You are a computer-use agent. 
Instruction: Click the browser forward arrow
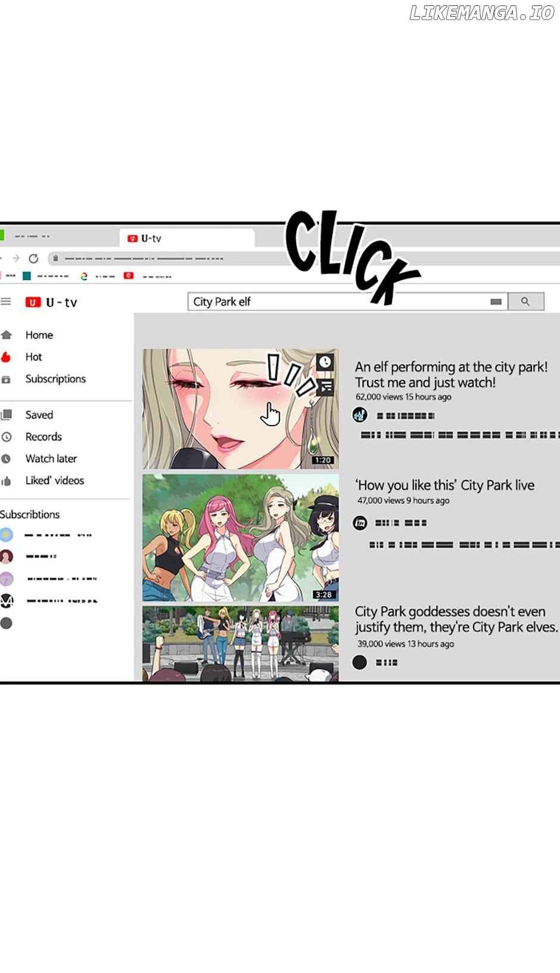coord(16,258)
